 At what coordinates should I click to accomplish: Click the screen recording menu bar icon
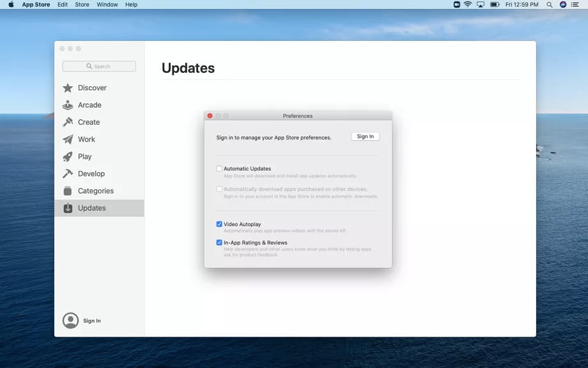(456, 4)
